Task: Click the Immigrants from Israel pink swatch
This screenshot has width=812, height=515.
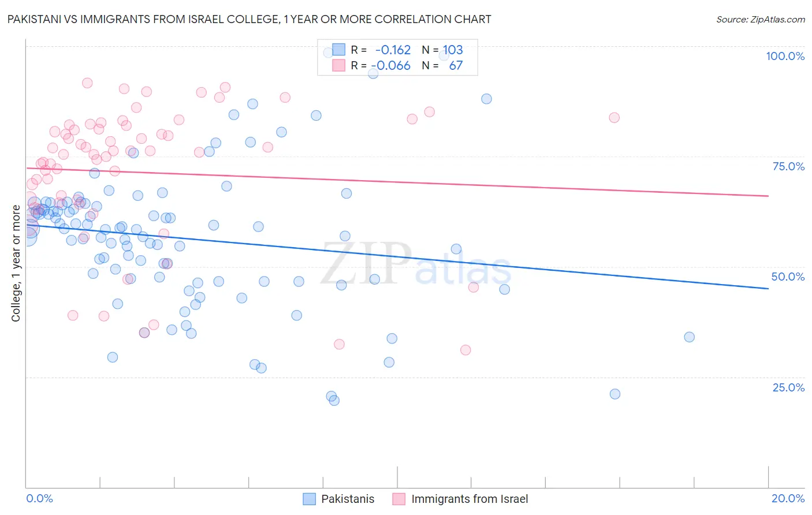Action: [x=399, y=499]
